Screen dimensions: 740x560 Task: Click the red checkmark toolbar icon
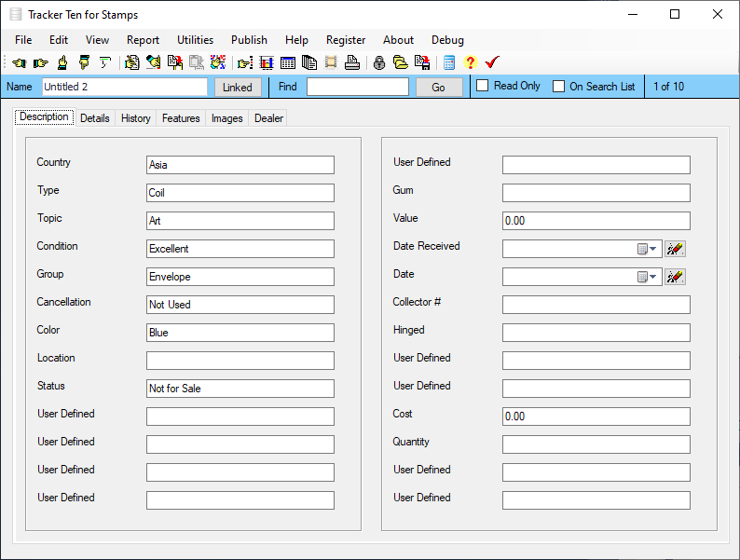[x=492, y=63]
